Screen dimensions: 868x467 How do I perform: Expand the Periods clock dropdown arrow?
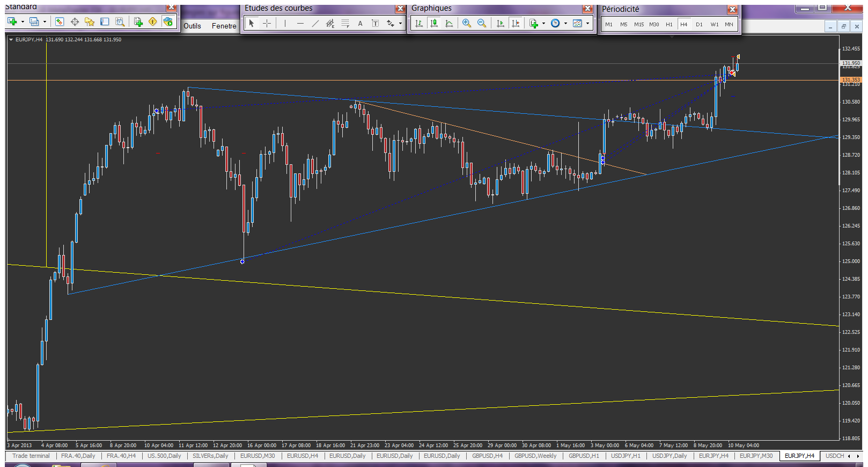pyautogui.click(x=565, y=23)
